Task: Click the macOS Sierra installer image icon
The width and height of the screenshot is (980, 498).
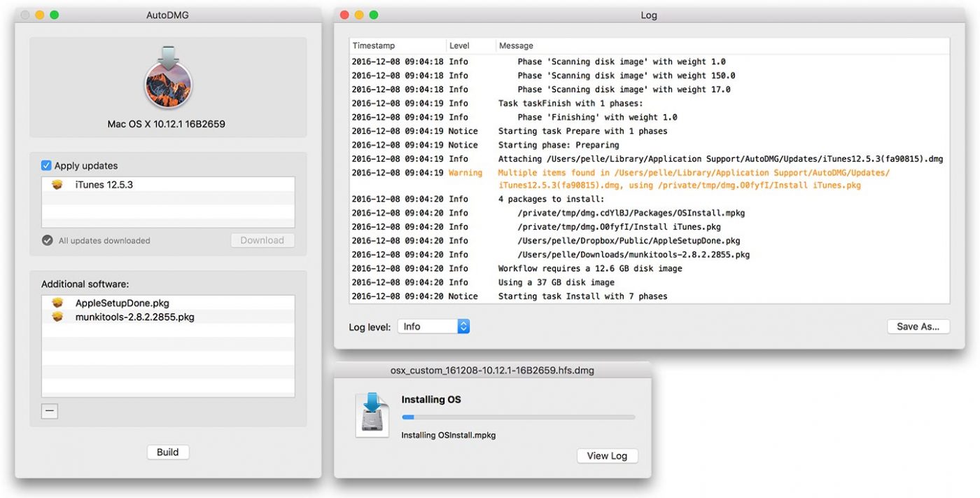Action: [168, 79]
